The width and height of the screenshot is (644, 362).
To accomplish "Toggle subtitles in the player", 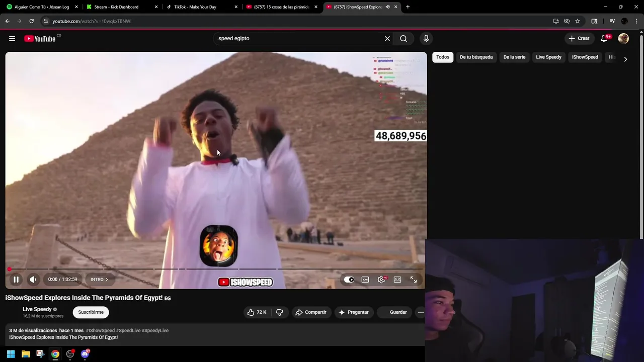I will (365, 280).
